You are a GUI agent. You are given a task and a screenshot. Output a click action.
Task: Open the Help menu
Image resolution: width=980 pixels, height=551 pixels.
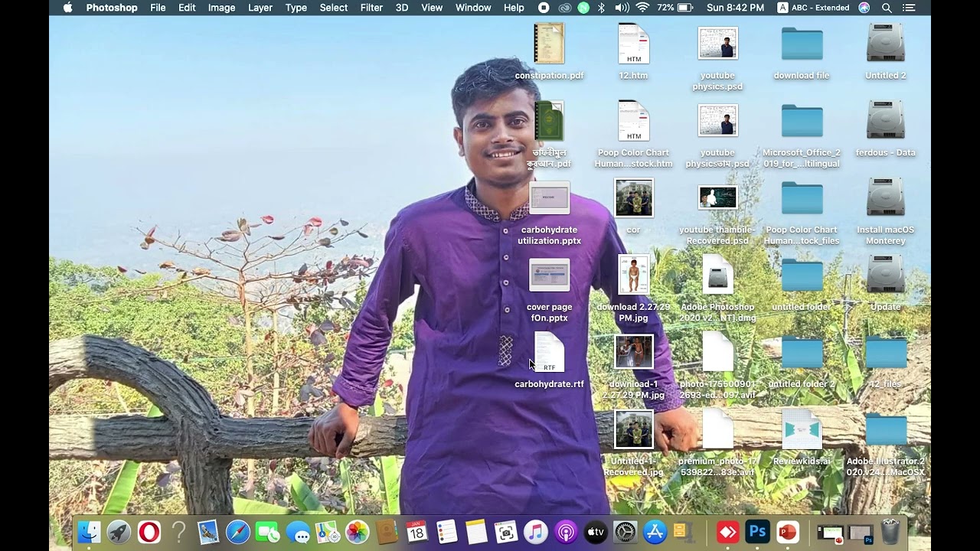(x=514, y=8)
